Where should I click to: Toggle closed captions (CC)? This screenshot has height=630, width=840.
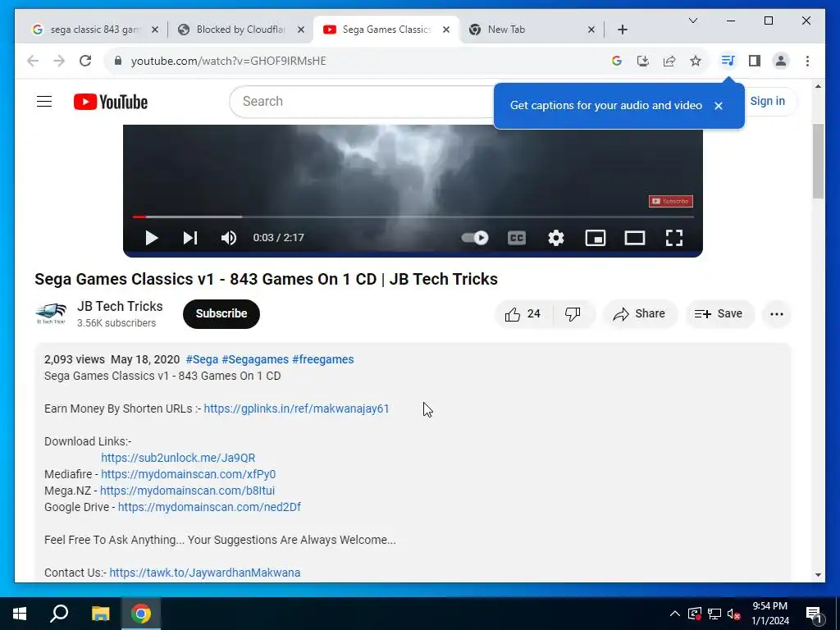point(517,238)
